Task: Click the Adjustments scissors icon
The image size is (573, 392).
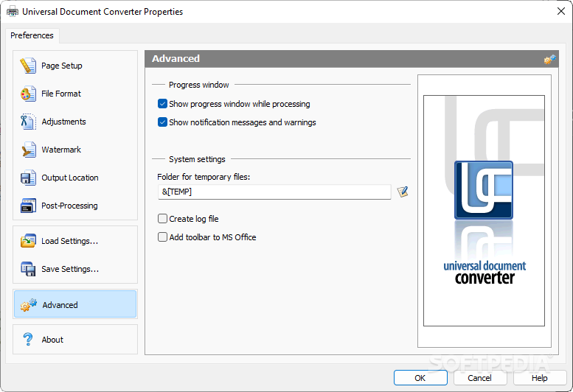Action: click(28, 122)
